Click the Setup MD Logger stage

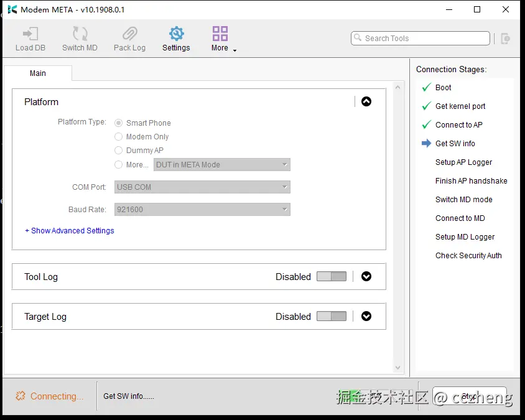tap(465, 237)
